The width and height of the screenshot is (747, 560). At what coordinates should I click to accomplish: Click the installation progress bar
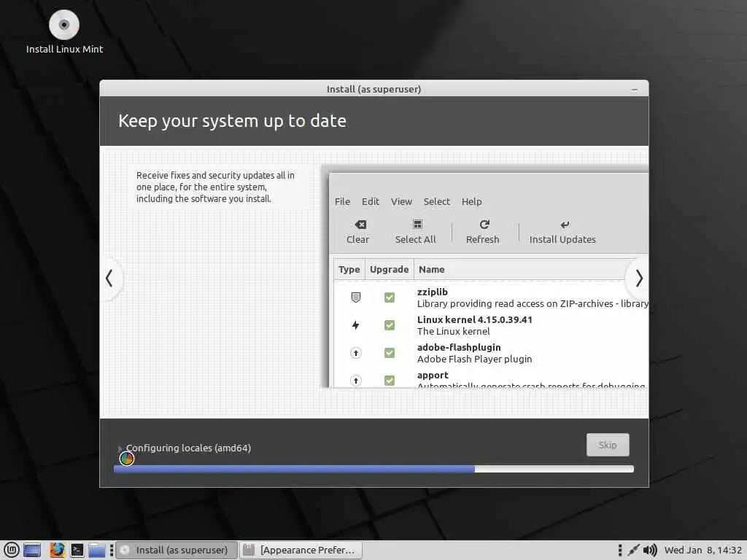(x=373, y=469)
